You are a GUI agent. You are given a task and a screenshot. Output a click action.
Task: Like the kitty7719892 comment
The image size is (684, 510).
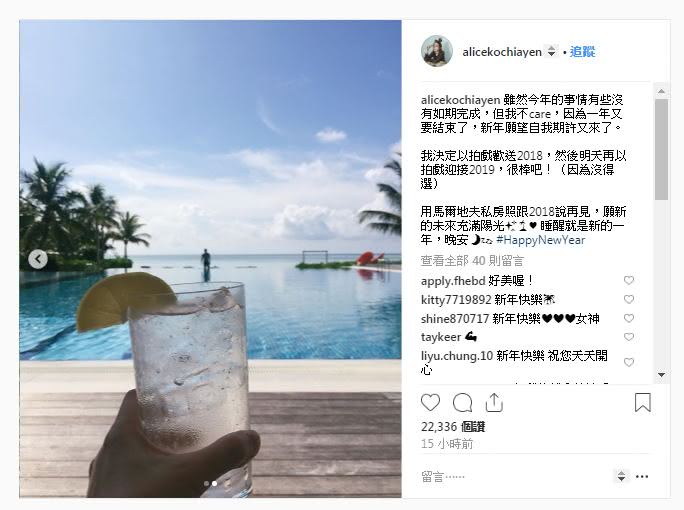pos(629,299)
